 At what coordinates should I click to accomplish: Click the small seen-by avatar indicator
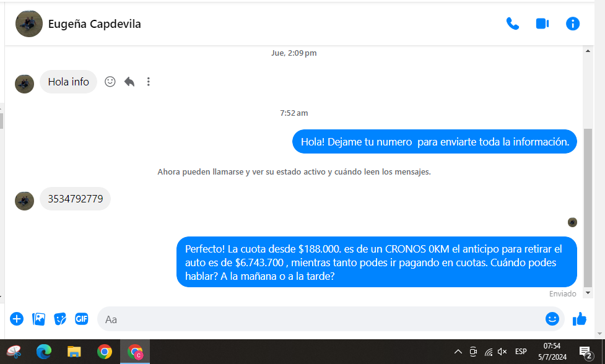pyautogui.click(x=572, y=222)
